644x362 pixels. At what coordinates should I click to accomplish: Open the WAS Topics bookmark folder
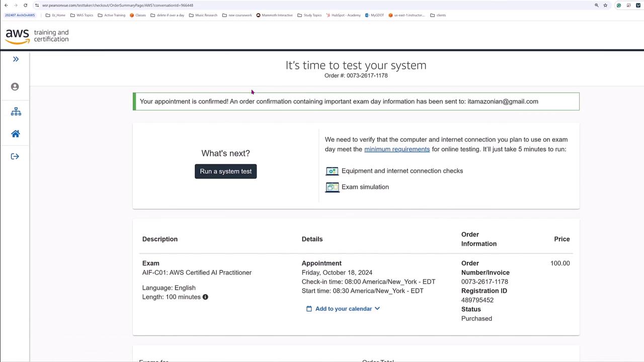click(x=82, y=15)
